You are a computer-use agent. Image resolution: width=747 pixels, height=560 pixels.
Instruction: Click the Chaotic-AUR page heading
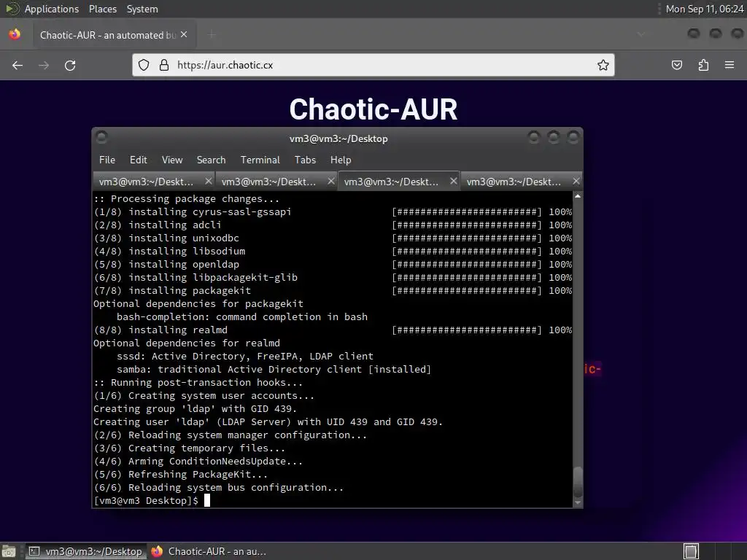(x=373, y=109)
